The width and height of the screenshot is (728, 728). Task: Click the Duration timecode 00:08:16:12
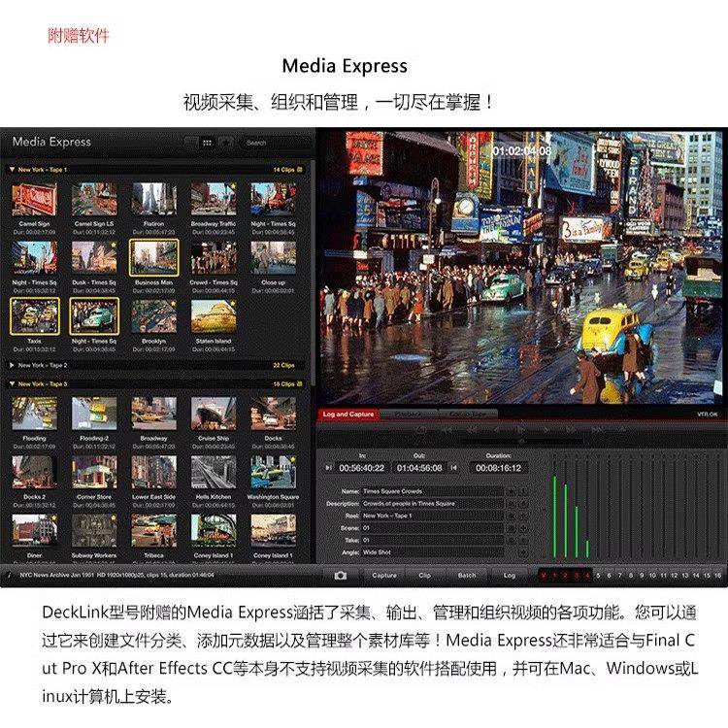click(499, 468)
